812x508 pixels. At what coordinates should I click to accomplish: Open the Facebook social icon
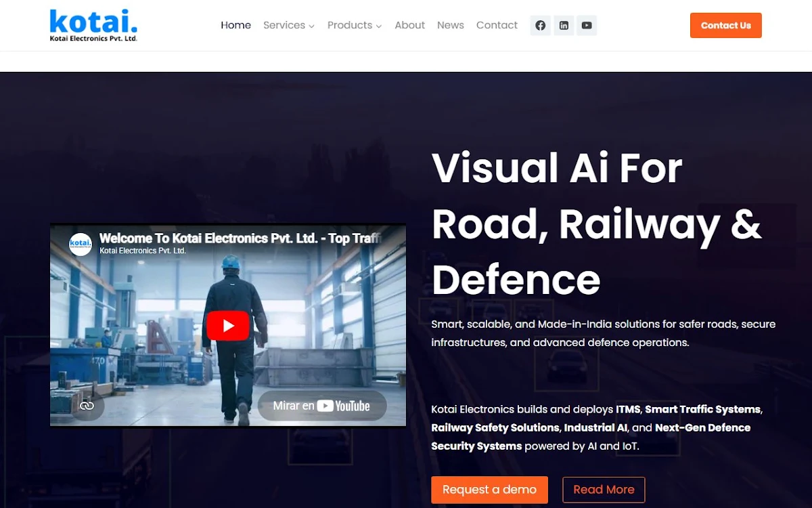(540, 26)
